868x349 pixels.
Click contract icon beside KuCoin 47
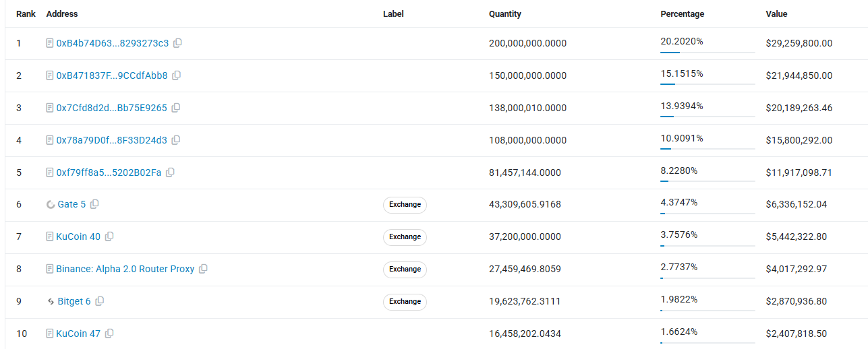[x=50, y=334]
